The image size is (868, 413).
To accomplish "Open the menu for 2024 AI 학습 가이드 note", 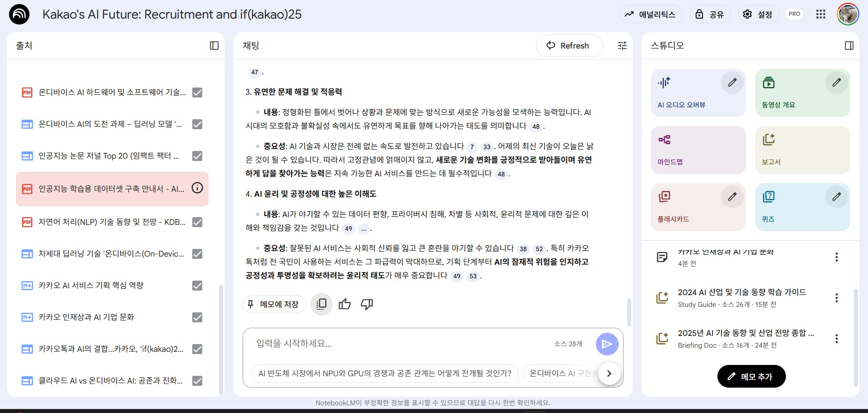I will tap(837, 298).
